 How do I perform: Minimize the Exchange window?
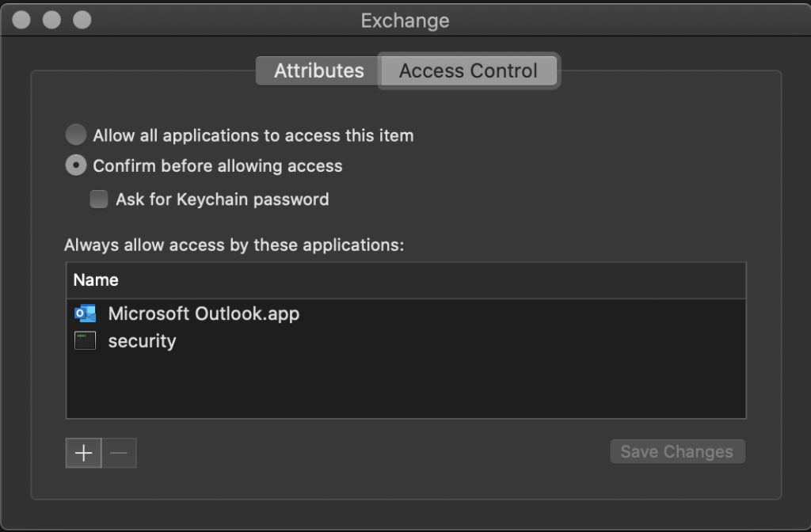[51, 20]
